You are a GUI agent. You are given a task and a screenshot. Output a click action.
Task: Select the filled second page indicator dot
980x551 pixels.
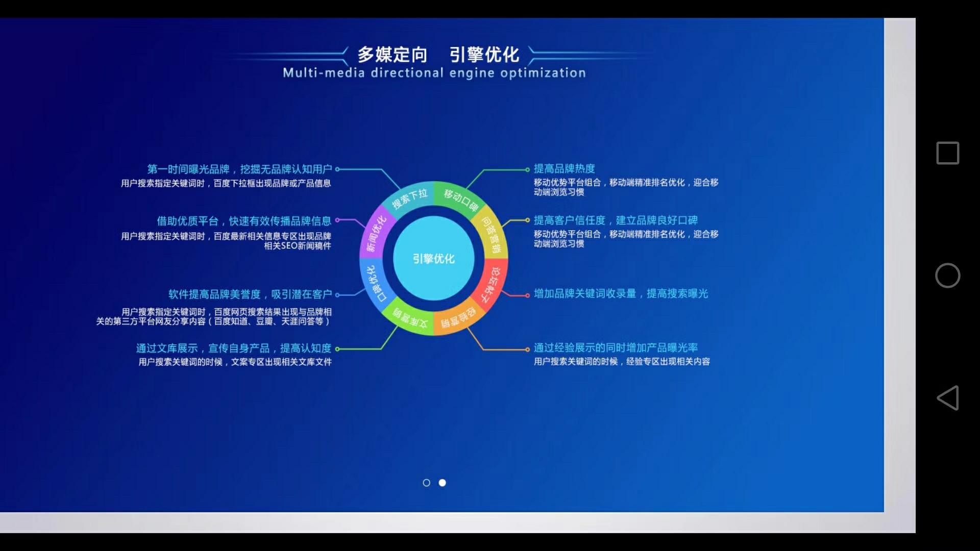[x=443, y=483]
